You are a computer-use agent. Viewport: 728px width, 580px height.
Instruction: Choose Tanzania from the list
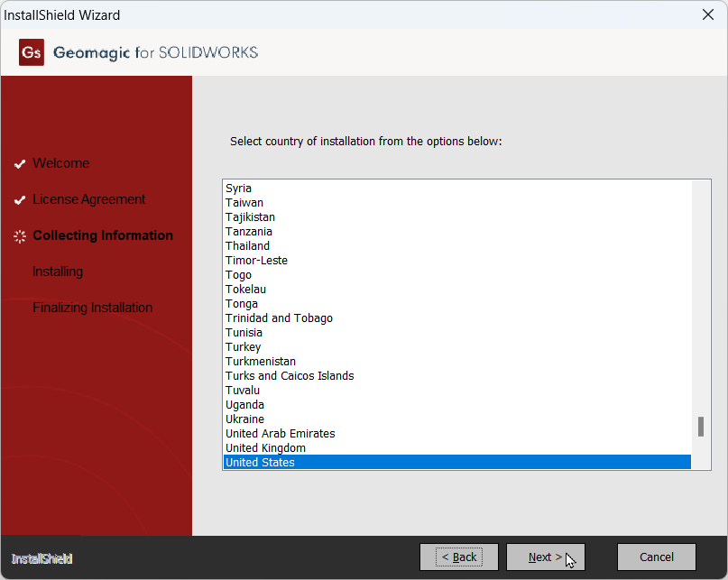coord(456,231)
